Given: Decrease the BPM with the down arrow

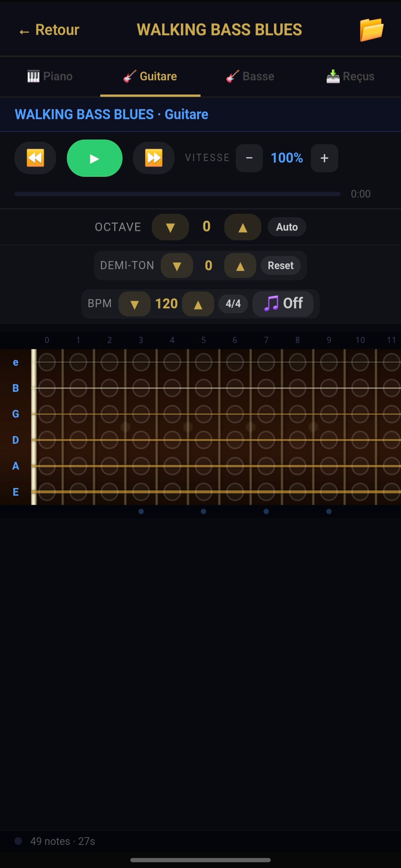Looking at the screenshot, I should [134, 304].
